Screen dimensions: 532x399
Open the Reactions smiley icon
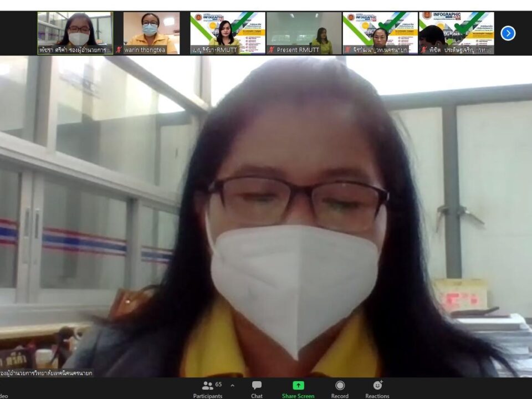(x=377, y=385)
